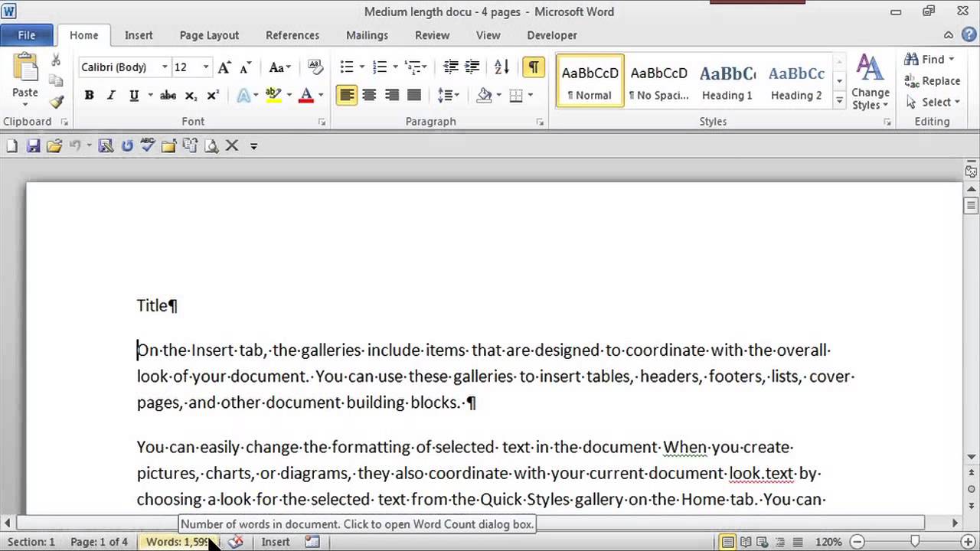Switch to the Developer tab
This screenshot has height=551, width=980.
click(552, 35)
